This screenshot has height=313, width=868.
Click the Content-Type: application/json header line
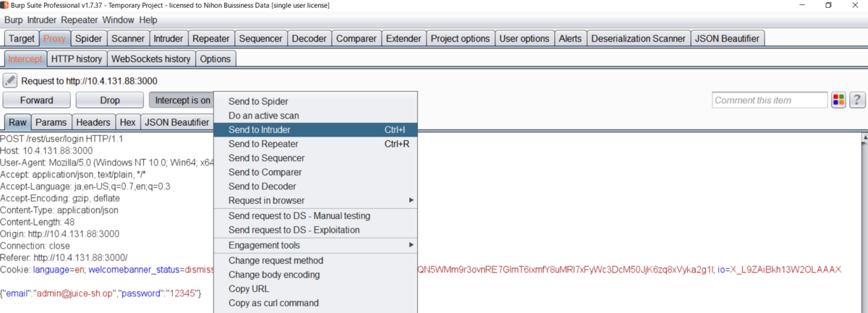click(59, 210)
